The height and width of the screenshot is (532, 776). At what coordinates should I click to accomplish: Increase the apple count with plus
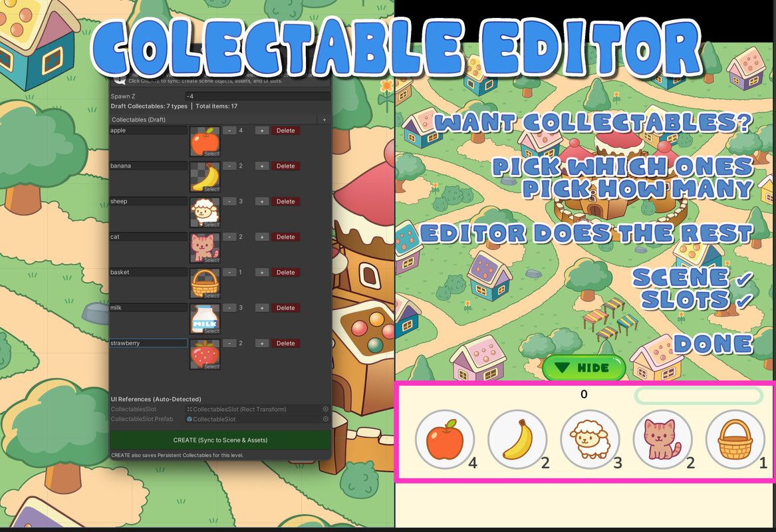click(x=262, y=130)
